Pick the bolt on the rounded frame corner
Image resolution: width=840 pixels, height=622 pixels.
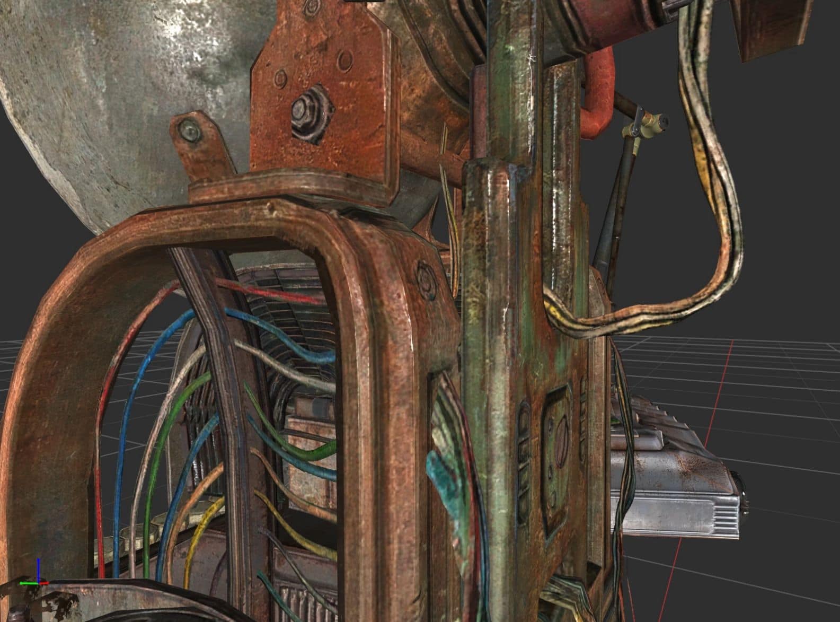coord(426,275)
